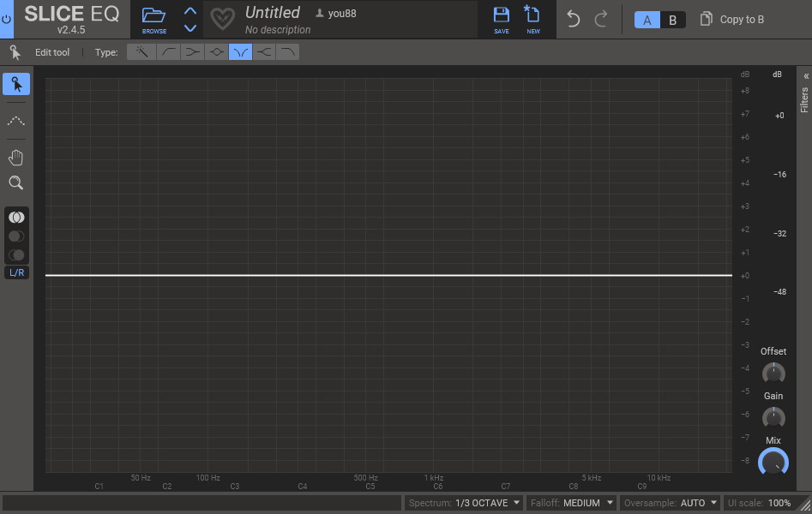812x514 pixels.
Task: Pick the magic wand auto filter type
Action: pyautogui.click(x=142, y=52)
